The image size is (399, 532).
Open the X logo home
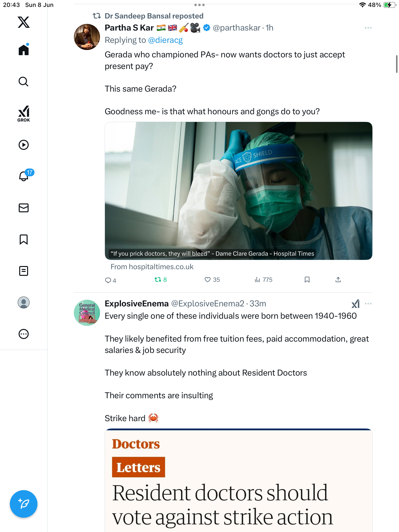pos(24,22)
